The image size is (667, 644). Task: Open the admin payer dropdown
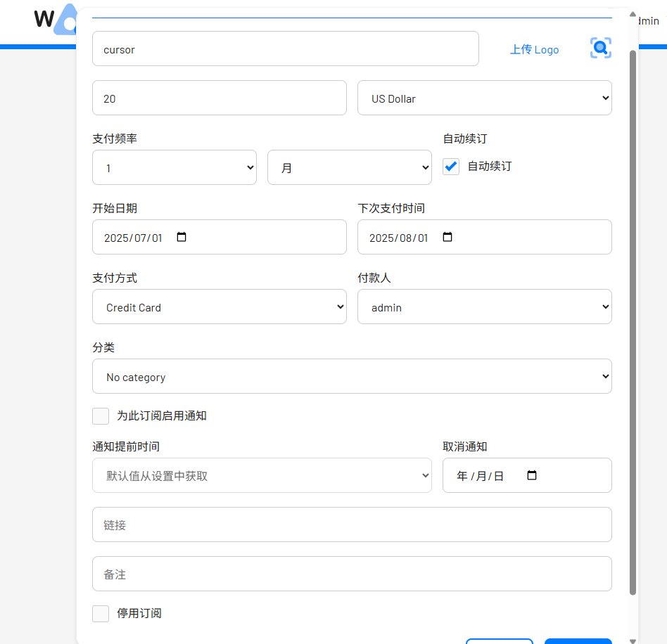[485, 307]
